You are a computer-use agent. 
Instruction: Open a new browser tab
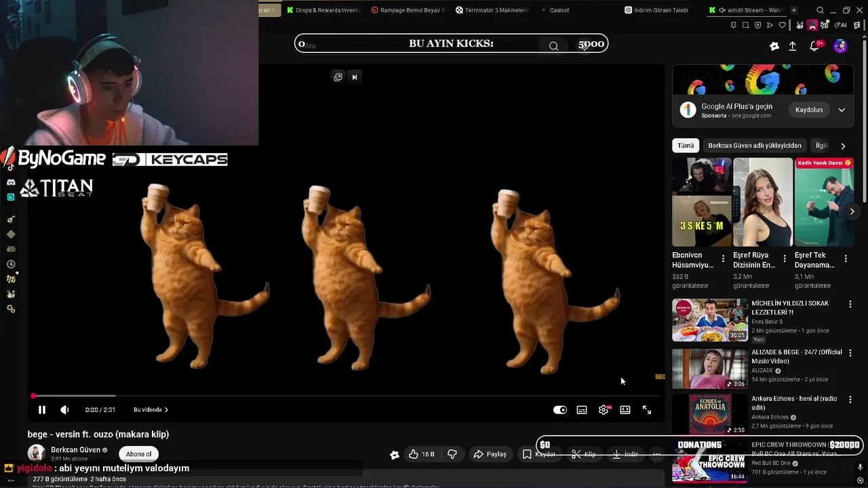pos(793,10)
